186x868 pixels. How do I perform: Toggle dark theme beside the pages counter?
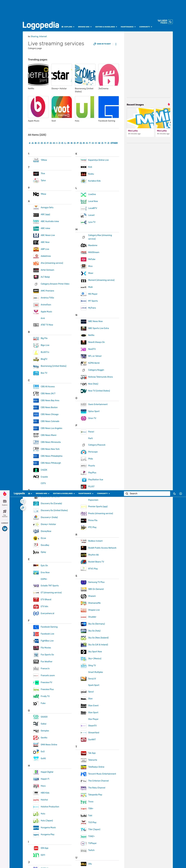point(170,22)
